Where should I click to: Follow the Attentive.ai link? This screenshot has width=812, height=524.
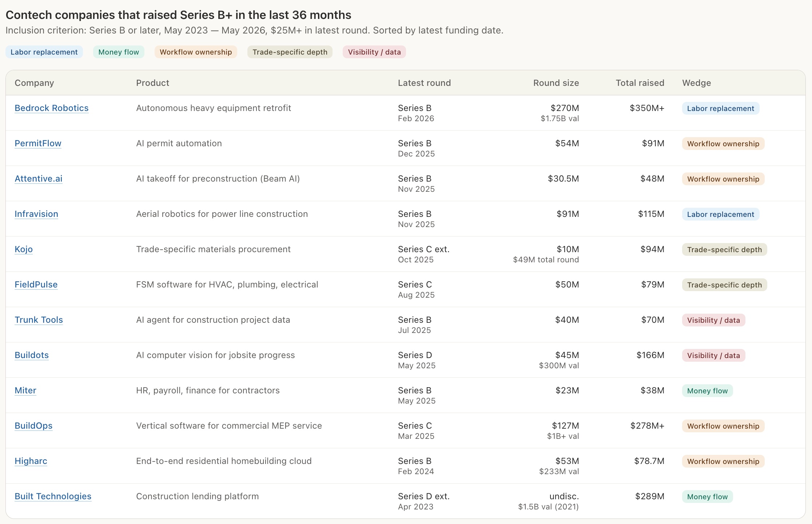click(39, 179)
